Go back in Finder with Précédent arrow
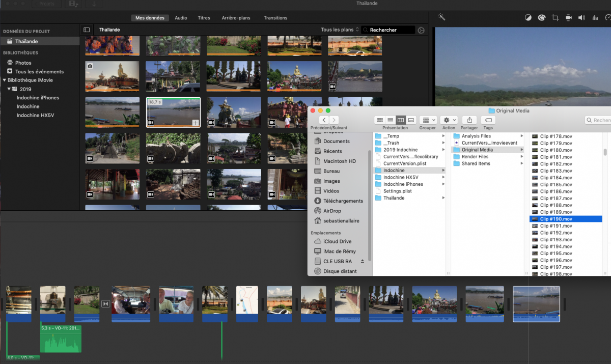Viewport: 611px width, 364px height. point(324,120)
